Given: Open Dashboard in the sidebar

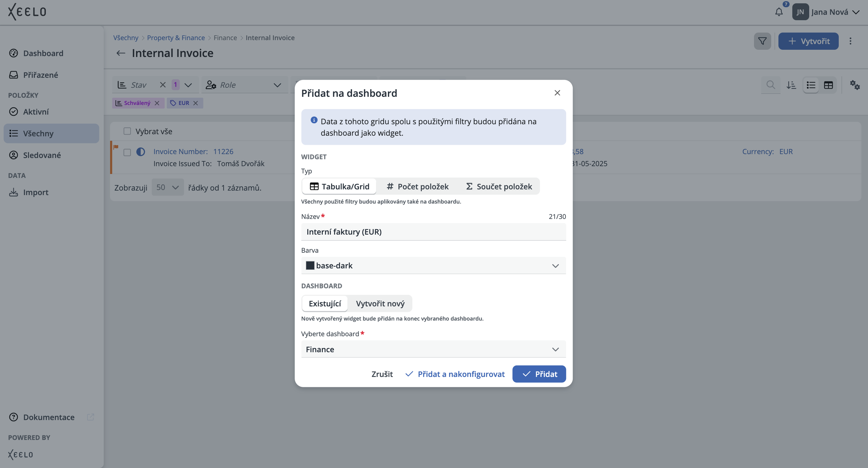Looking at the screenshot, I should 51,53.
